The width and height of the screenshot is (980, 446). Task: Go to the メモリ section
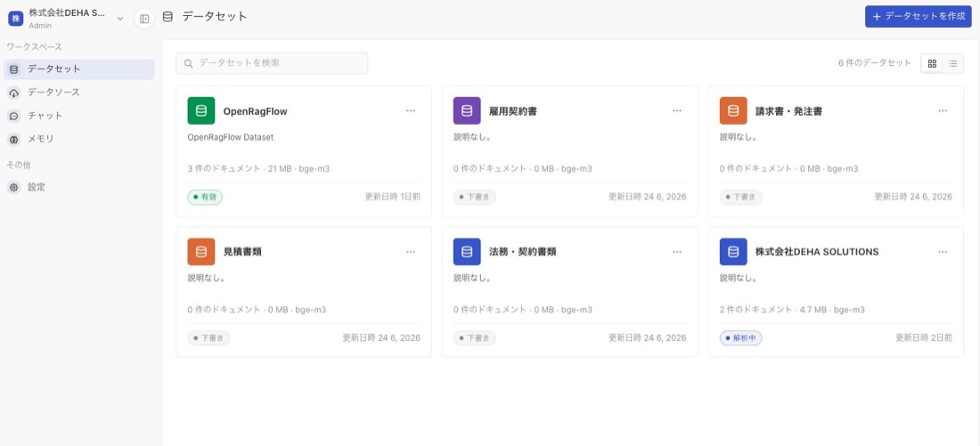tap(79, 139)
